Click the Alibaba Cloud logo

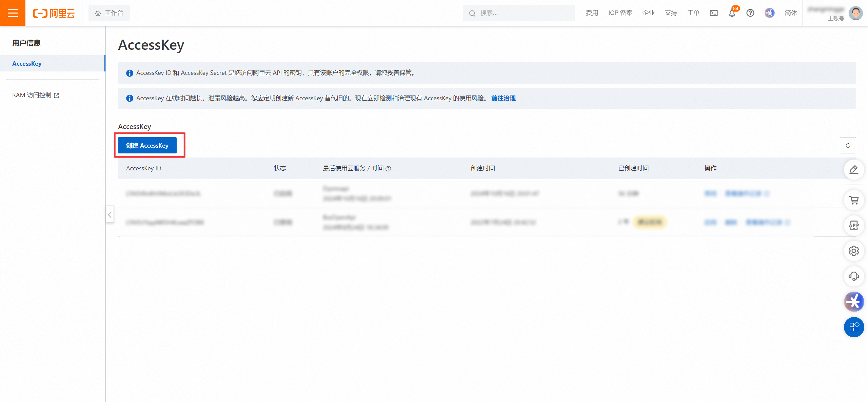pos(54,13)
